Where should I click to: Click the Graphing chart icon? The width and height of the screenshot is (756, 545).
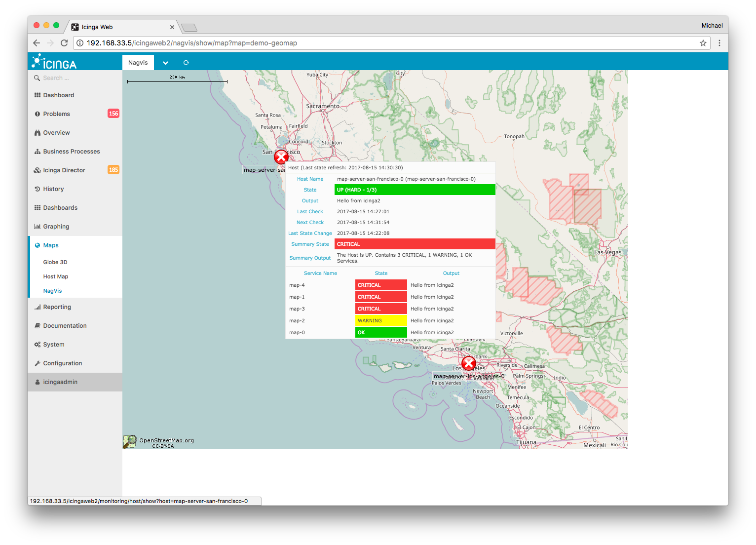pos(38,227)
